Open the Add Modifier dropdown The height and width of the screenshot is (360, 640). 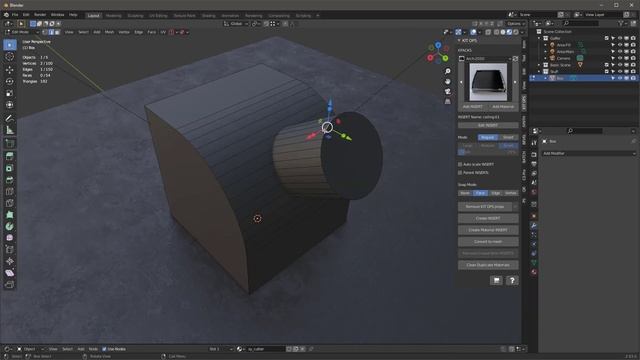589,153
